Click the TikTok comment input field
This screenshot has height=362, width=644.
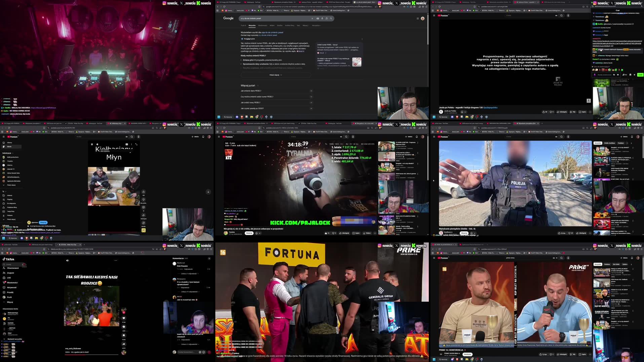point(187,352)
